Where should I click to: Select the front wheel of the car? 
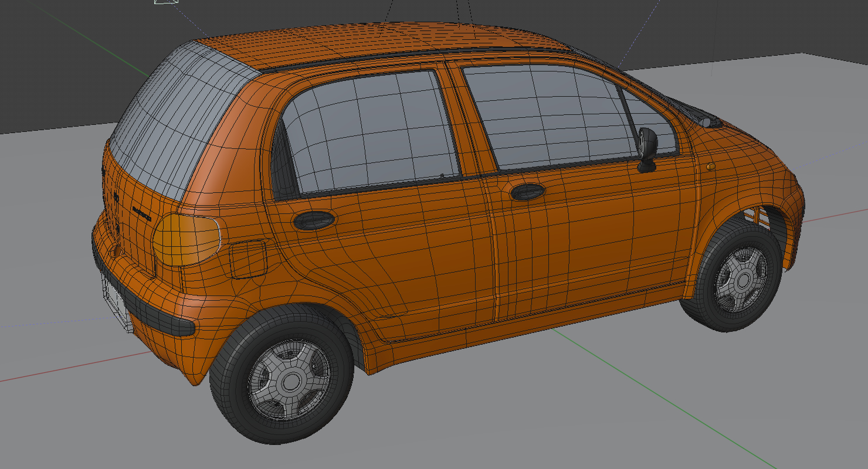pyautogui.click(x=733, y=276)
